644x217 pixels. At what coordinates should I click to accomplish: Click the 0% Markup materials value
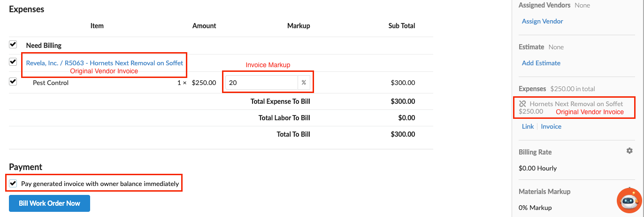tap(535, 208)
